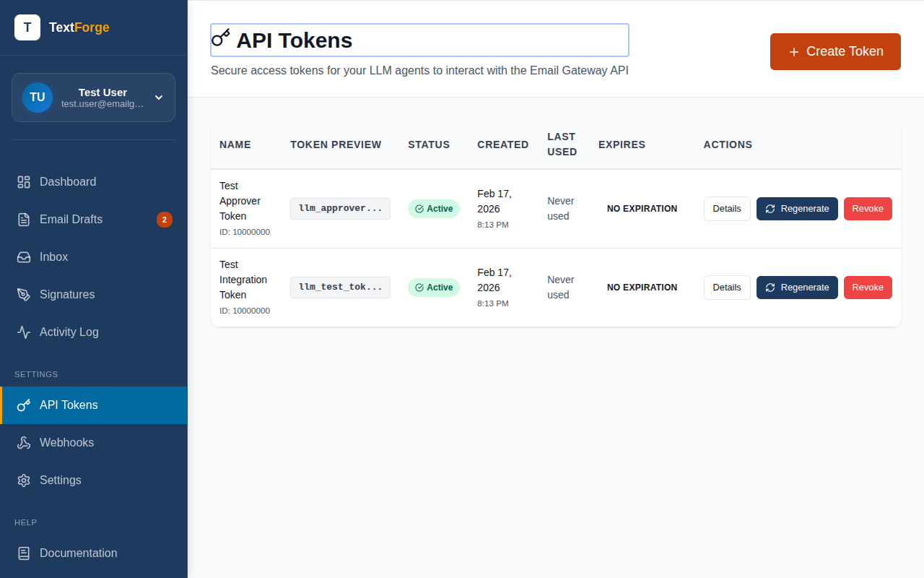Click the Test Approver Token name
Screen dimensions: 924x578
240,201
